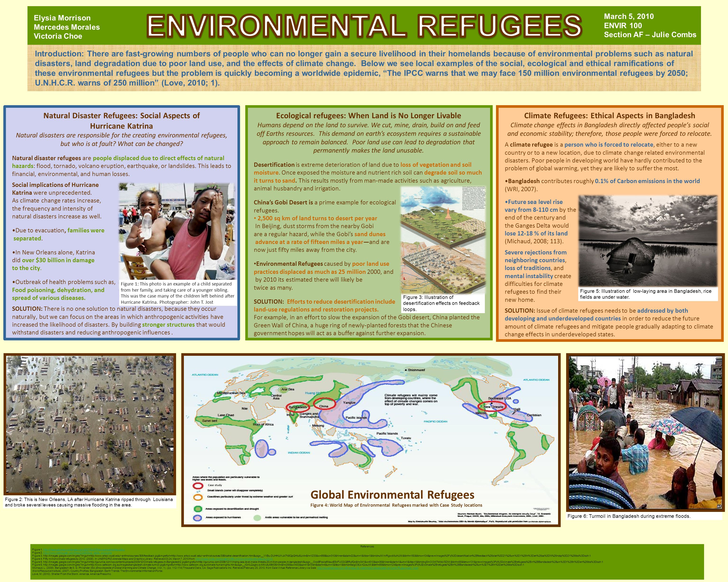This screenshot has height=582, width=728.
Task: Open the Figure 4 UNEP/GRID reference link
Action: click(234, 559)
